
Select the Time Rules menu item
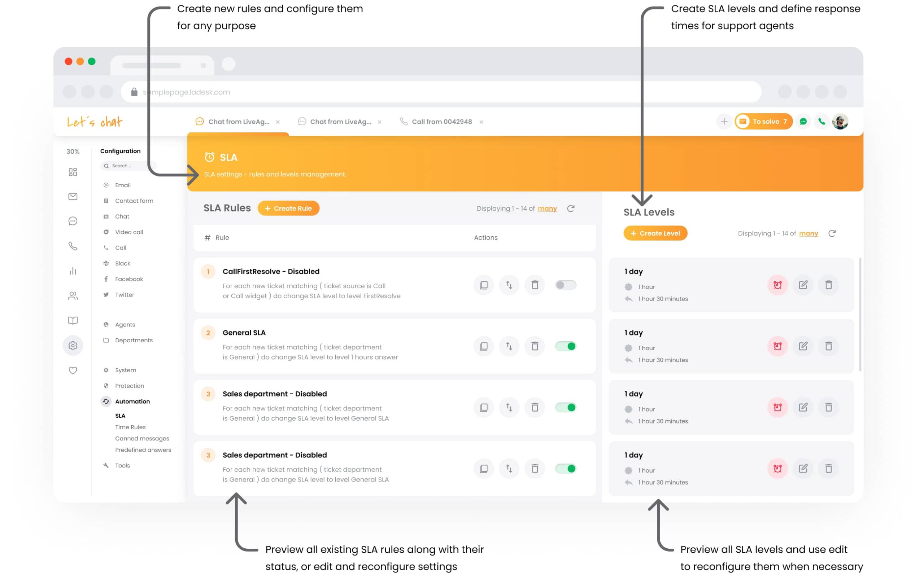130,427
